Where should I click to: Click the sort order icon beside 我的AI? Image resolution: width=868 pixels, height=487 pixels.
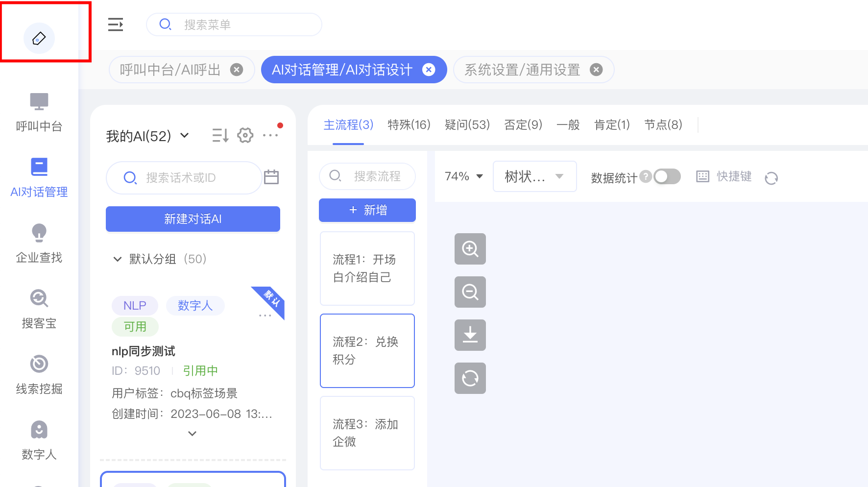click(x=220, y=135)
